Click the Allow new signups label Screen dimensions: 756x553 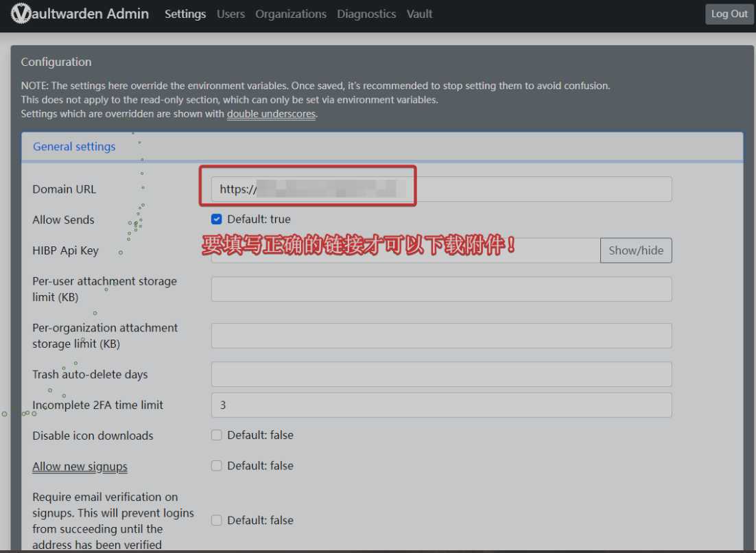[80, 467]
